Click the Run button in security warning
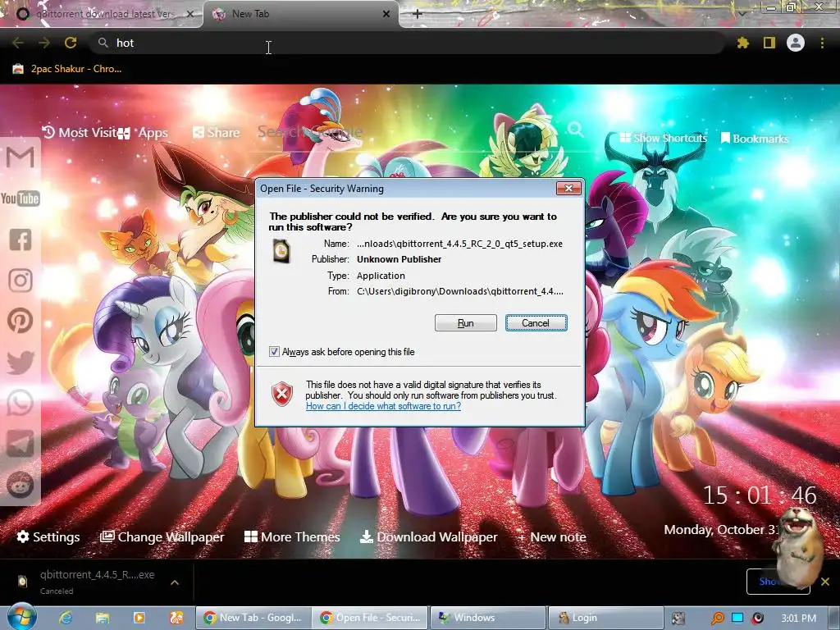The width and height of the screenshot is (840, 630). tap(466, 323)
